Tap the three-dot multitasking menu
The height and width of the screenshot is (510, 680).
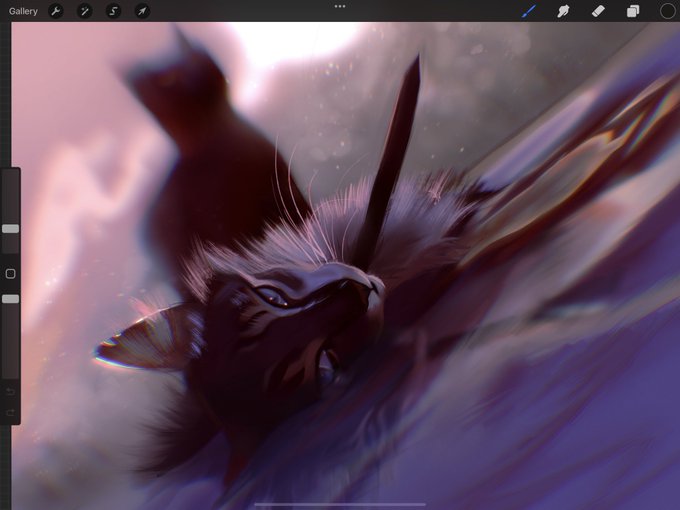tap(340, 7)
